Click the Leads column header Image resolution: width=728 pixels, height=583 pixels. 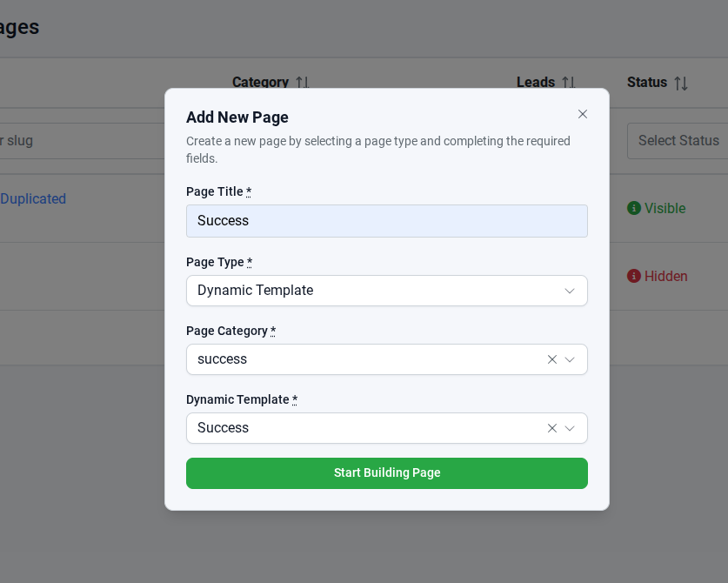[536, 83]
